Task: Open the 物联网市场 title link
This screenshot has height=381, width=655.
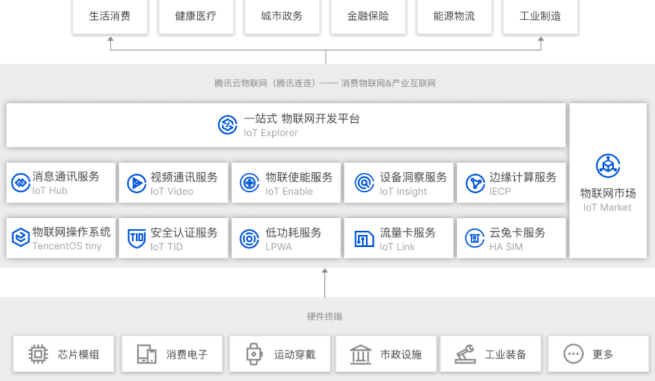Action: tap(608, 193)
